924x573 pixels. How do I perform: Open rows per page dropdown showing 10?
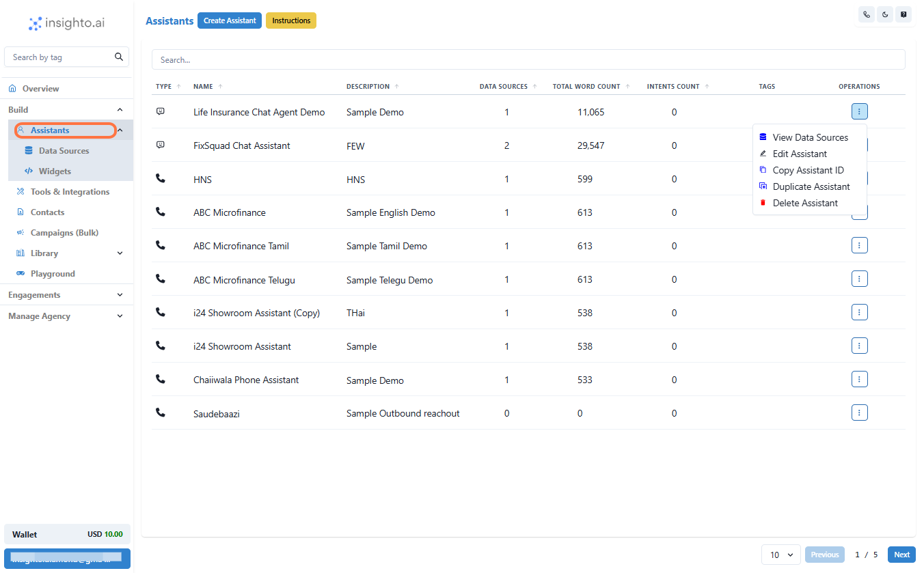pyautogui.click(x=781, y=555)
